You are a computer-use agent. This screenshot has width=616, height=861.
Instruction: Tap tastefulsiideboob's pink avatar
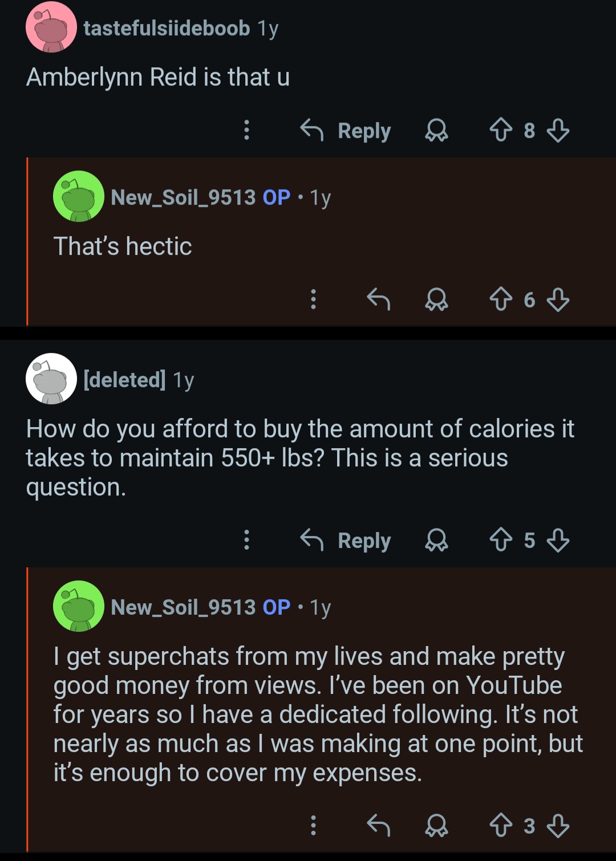point(51,27)
